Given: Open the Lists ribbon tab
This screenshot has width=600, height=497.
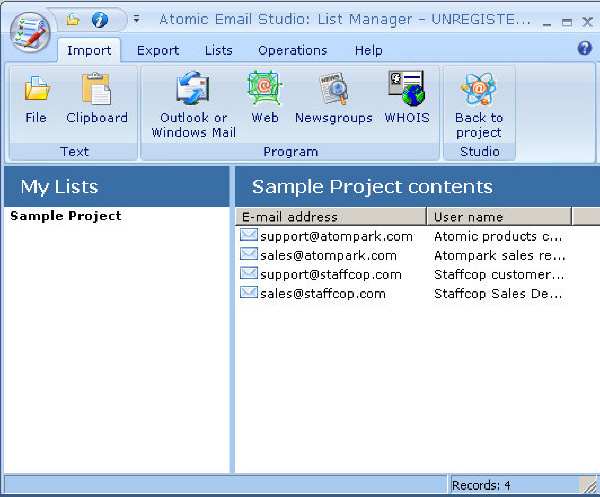Looking at the screenshot, I should [x=218, y=51].
